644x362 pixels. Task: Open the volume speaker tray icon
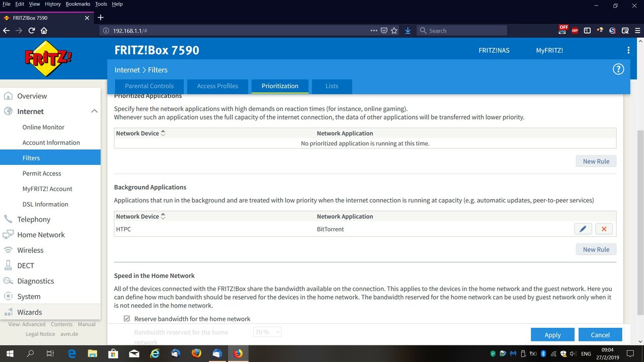pos(573,354)
